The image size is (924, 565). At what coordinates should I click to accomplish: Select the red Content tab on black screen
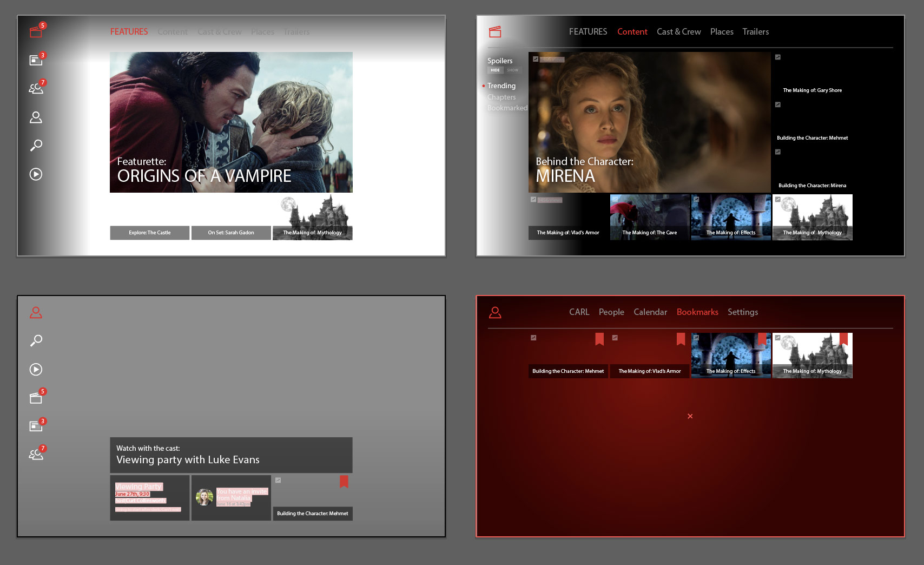point(632,32)
